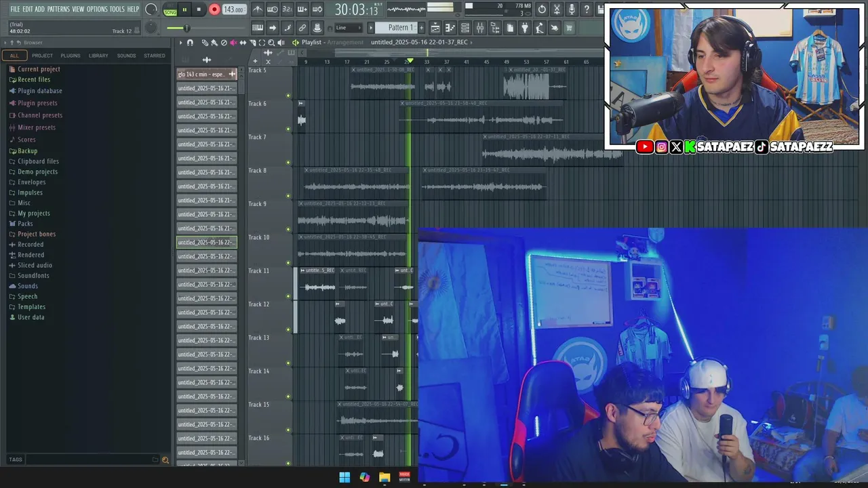
Task: Expand the Recent files folder
Action: 34,80
